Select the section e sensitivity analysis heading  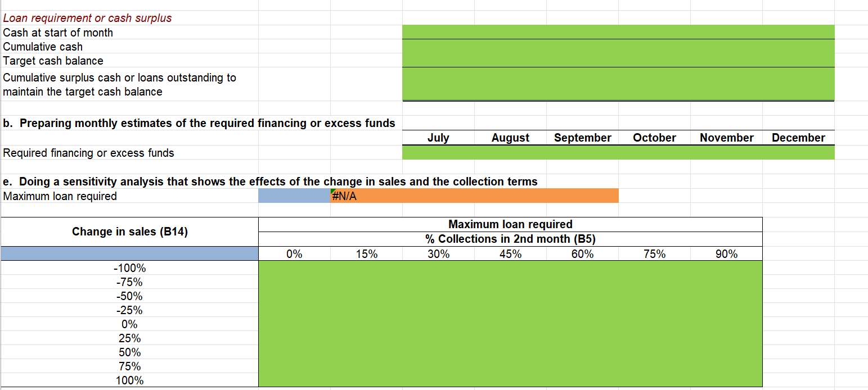coord(270,182)
